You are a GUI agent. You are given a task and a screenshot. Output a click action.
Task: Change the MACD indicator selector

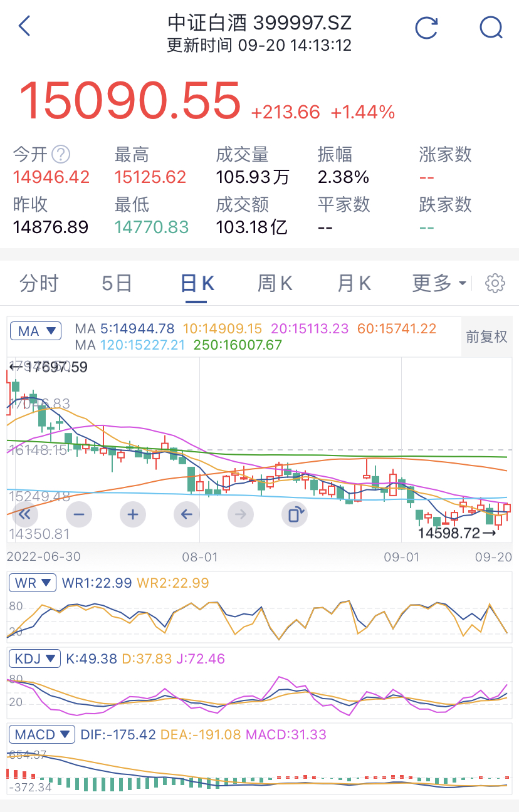pyautogui.click(x=42, y=734)
